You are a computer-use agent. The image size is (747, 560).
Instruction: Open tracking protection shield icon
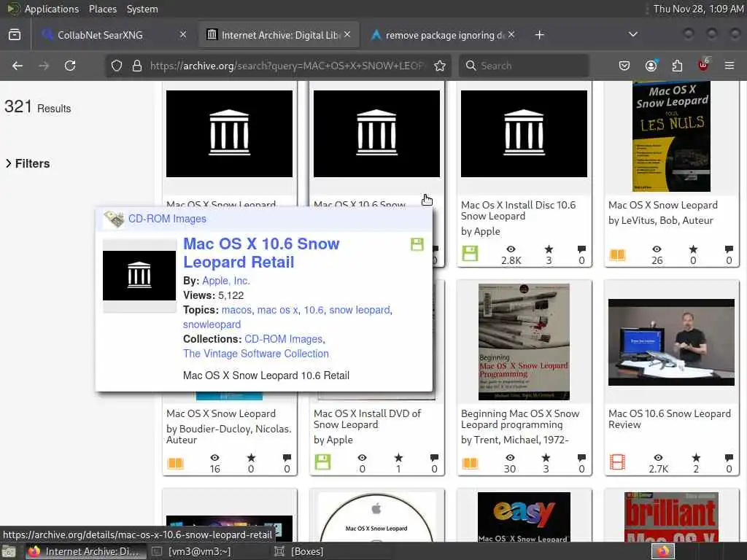pos(117,66)
